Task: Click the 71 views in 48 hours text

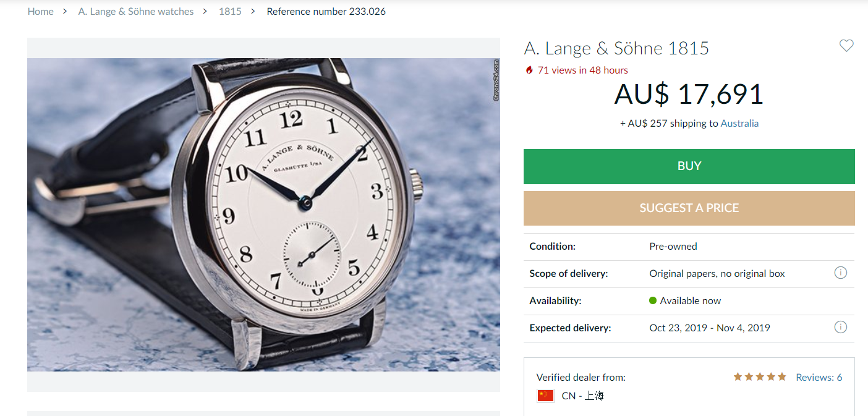Action: (582, 70)
